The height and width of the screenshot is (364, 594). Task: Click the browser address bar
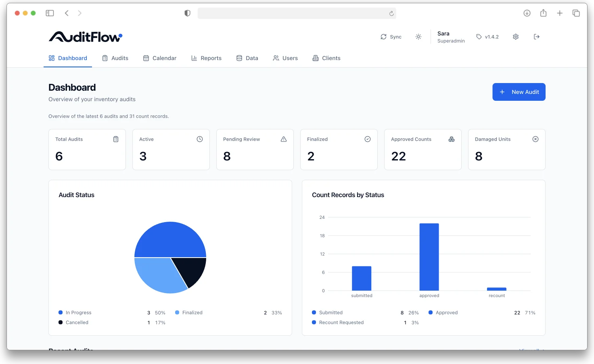(297, 13)
